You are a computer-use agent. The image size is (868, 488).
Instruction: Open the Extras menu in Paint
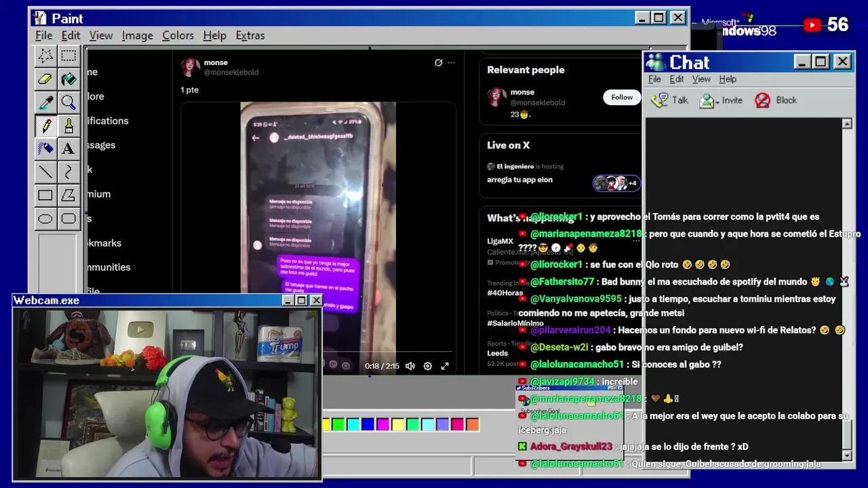250,35
